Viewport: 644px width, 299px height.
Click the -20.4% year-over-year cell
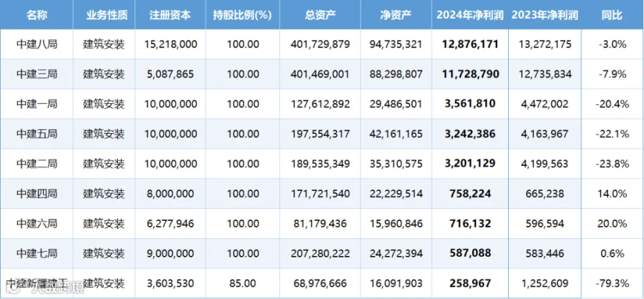(612, 104)
